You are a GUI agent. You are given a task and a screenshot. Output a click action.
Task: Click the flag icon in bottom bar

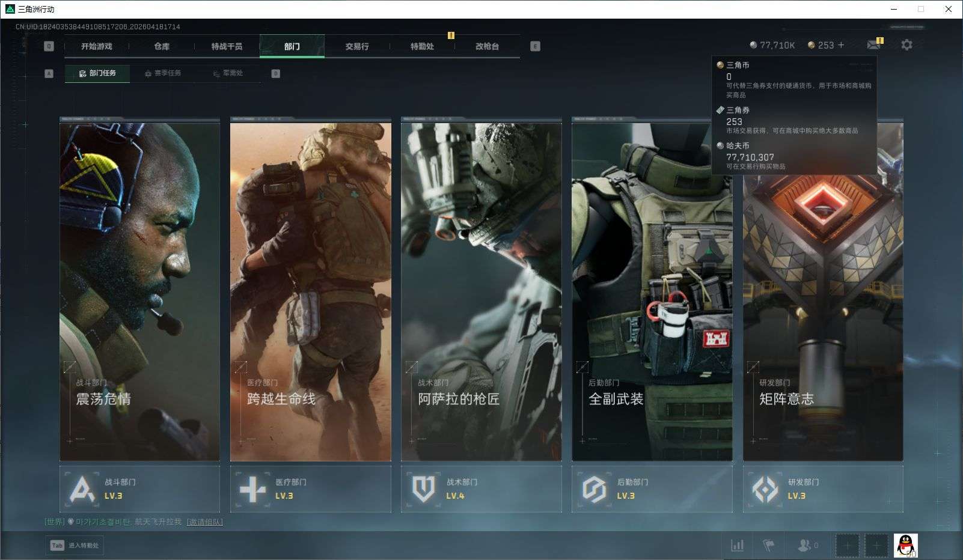pyautogui.click(x=768, y=546)
